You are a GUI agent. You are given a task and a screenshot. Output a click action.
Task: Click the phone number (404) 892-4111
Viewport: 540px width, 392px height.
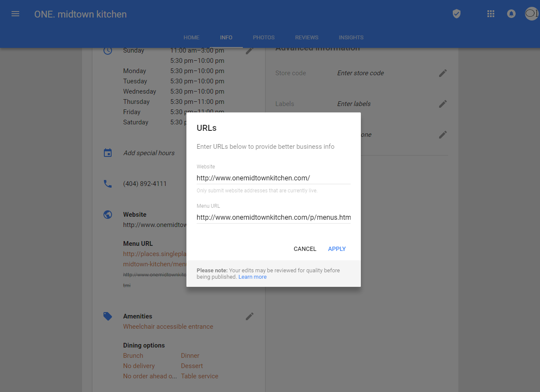click(x=145, y=184)
